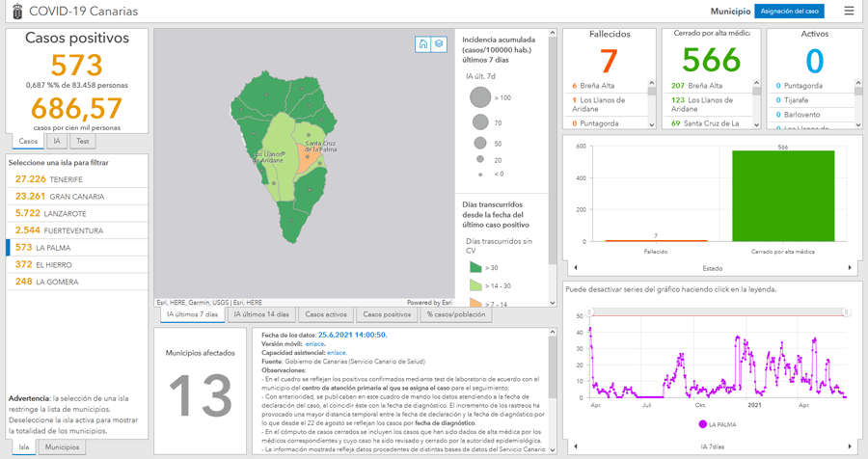Click the map home extent button
Image resolution: width=868 pixels, height=459 pixels.
(423, 44)
